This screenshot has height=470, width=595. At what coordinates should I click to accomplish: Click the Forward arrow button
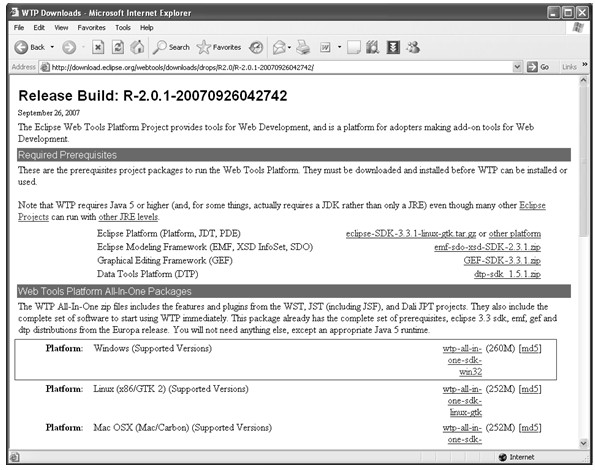tap(69, 47)
